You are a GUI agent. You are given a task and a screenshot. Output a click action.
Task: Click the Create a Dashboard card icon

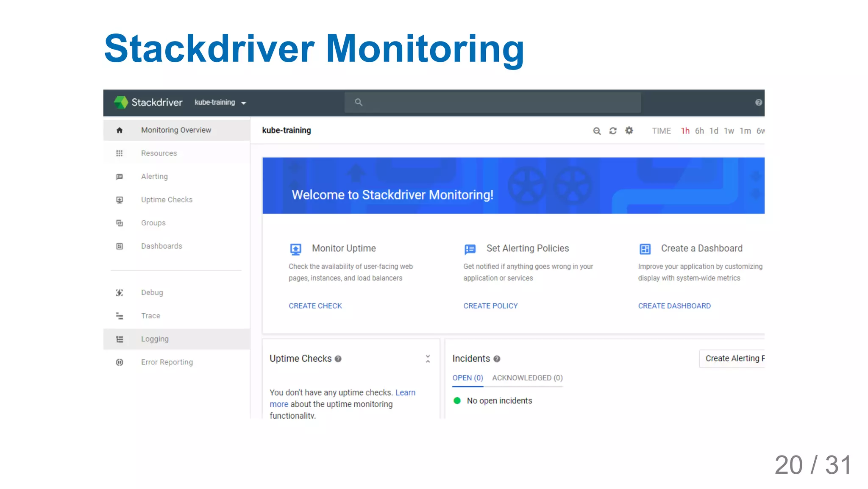pos(645,249)
